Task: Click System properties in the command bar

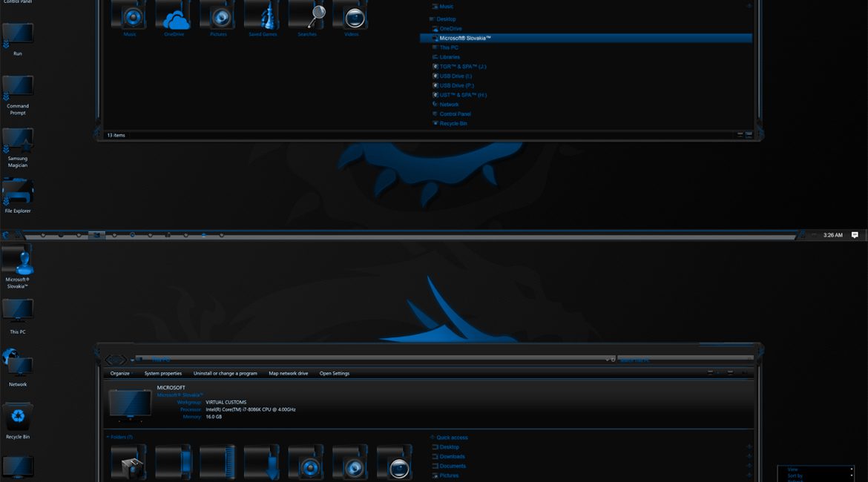Action: point(162,374)
